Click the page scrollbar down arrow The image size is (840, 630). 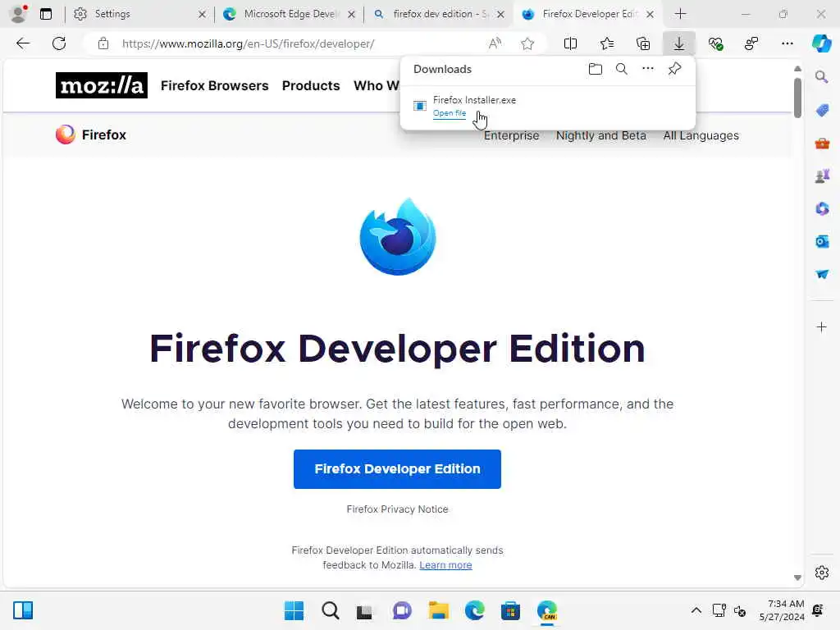797,577
